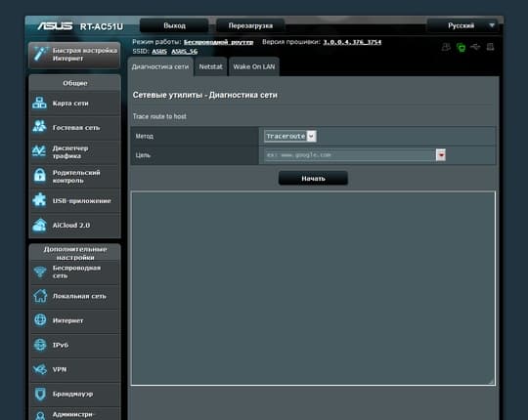Viewport: 528px width, 420px height.
Task: Open Гостевая сеть menu item
Action: point(75,127)
